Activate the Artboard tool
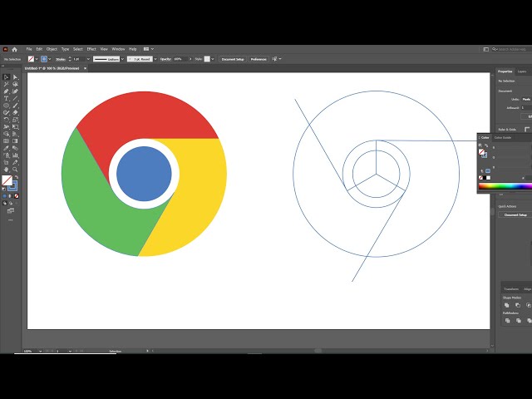 click(6, 163)
